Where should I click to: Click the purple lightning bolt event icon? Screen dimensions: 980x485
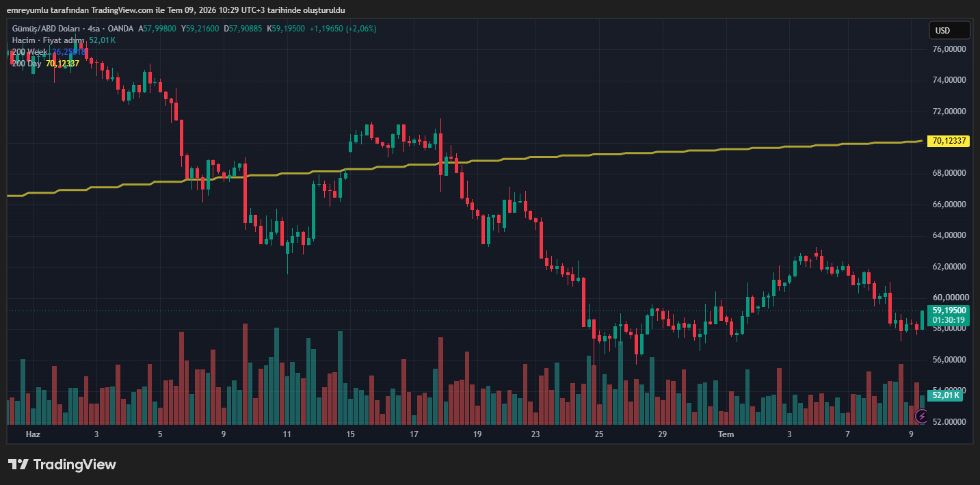coord(921,415)
